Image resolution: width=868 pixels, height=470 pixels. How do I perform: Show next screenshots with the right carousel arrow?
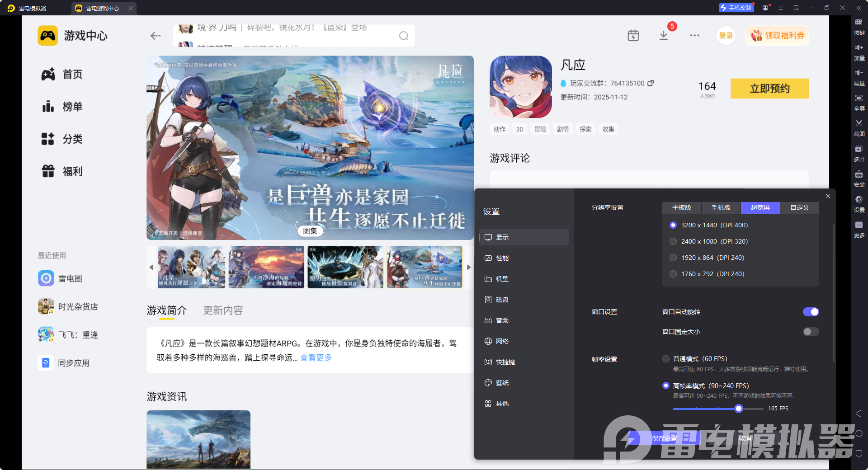point(469,267)
